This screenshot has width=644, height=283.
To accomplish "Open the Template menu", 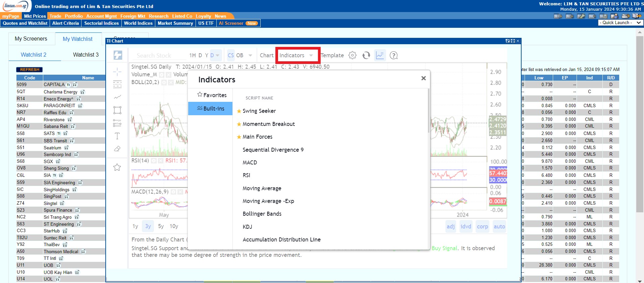I will tap(332, 55).
